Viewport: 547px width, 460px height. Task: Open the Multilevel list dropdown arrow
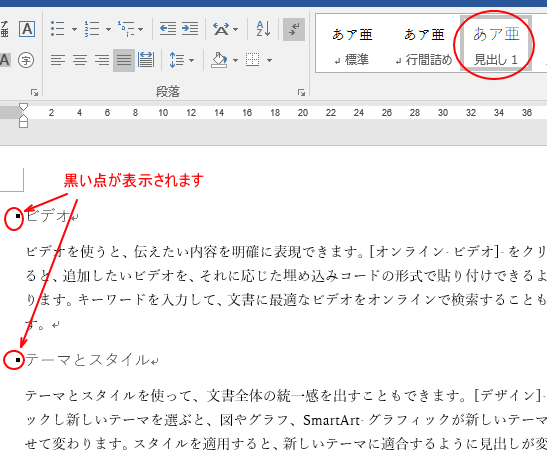[x=140, y=29]
